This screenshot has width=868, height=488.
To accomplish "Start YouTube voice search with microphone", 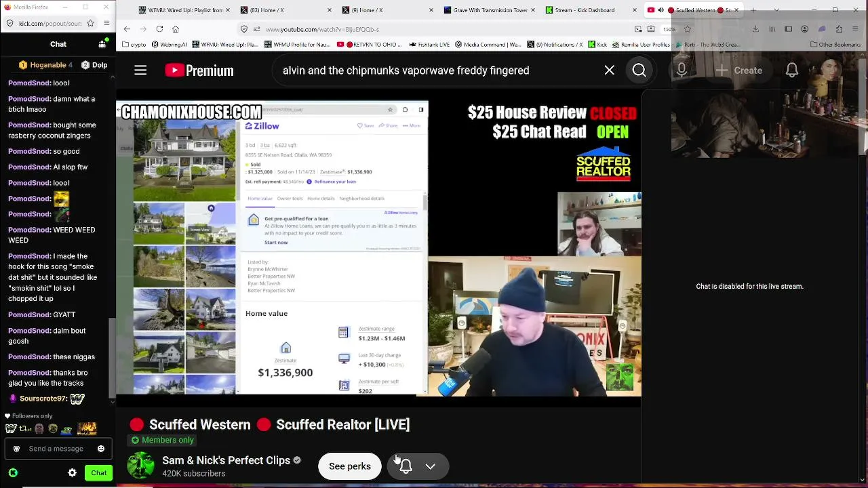I will point(682,70).
